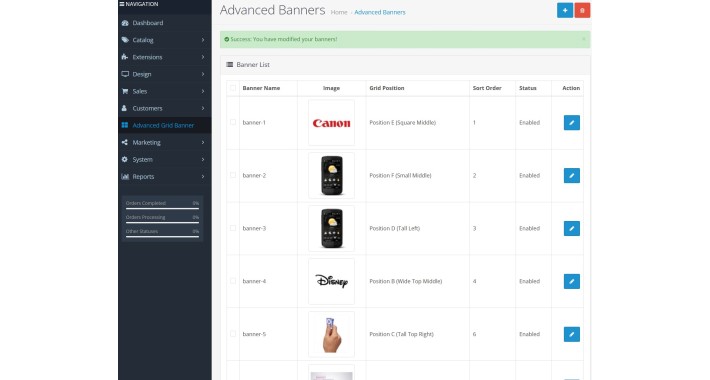This screenshot has height=380, width=710.
Task: Check the banner-1 row checkbox
Action: click(x=233, y=122)
